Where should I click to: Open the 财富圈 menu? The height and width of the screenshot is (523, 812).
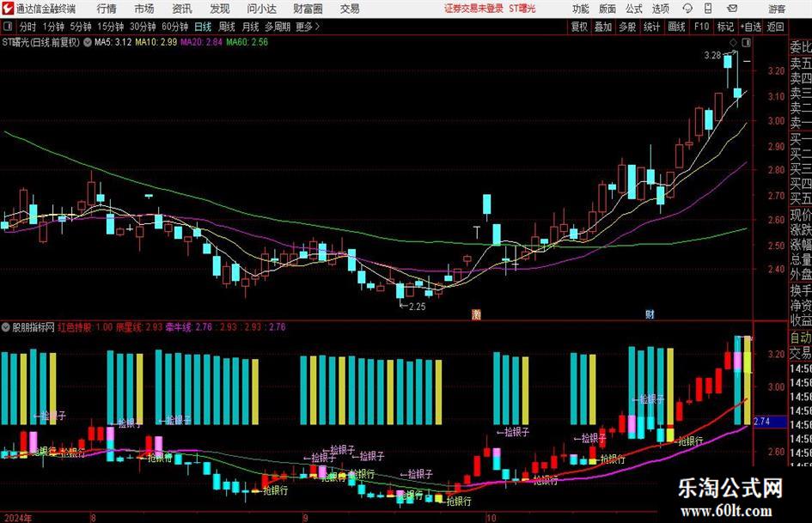tap(308, 9)
